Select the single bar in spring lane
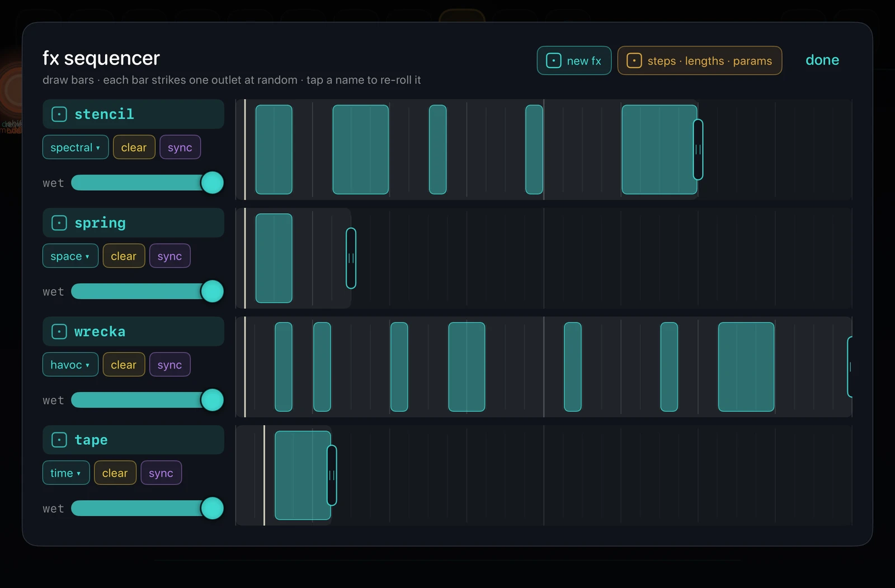Viewport: 895px width, 588px height. [x=274, y=258]
